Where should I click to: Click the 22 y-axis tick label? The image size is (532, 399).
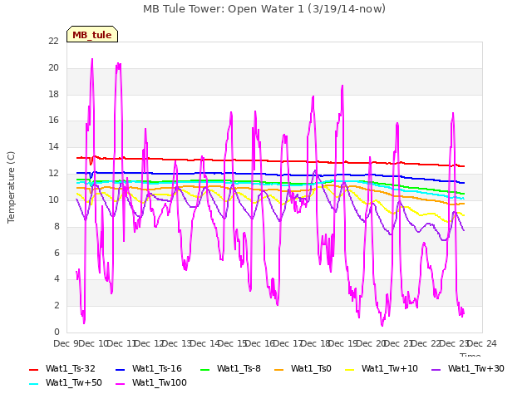click(53, 41)
